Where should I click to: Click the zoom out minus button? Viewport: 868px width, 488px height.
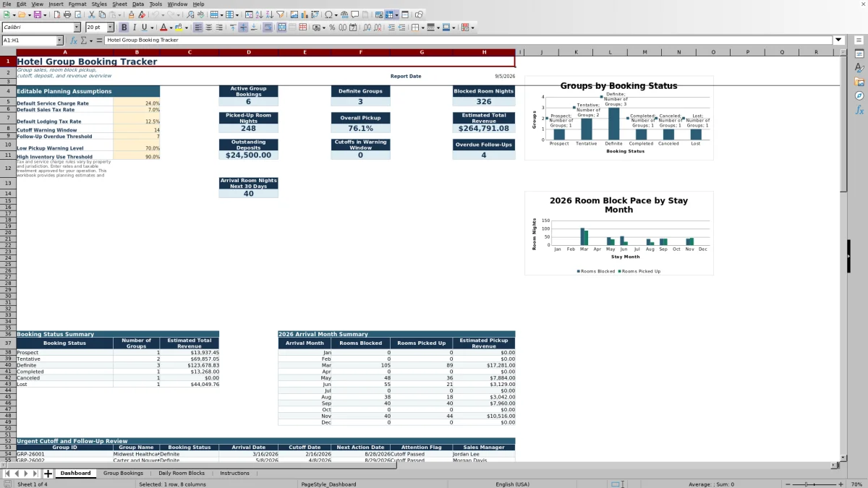tap(787, 484)
